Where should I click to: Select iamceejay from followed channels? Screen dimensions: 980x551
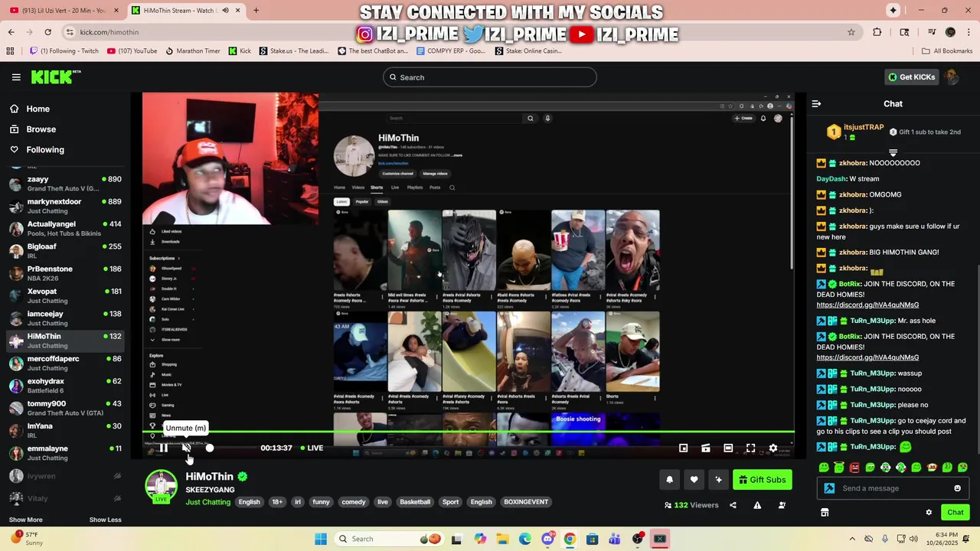pyautogui.click(x=65, y=318)
